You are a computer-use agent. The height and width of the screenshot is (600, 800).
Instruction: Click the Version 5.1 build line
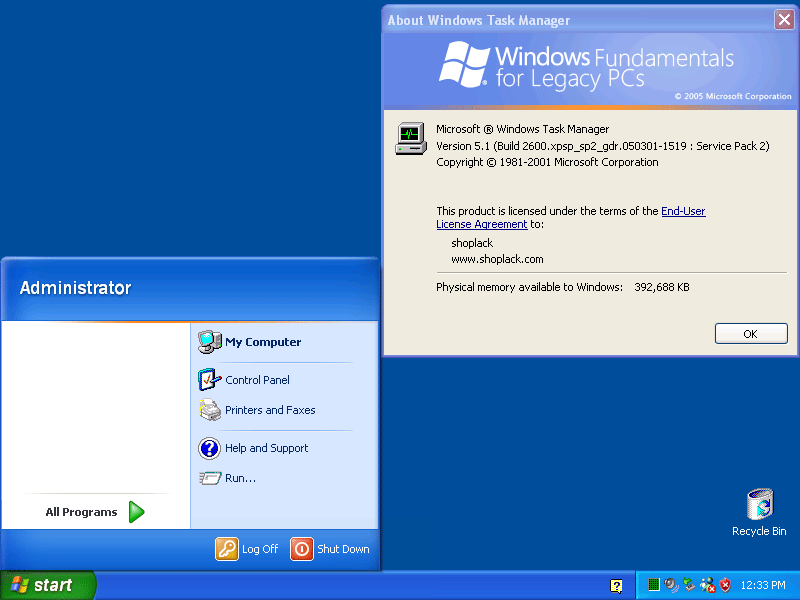click(603, 146)
